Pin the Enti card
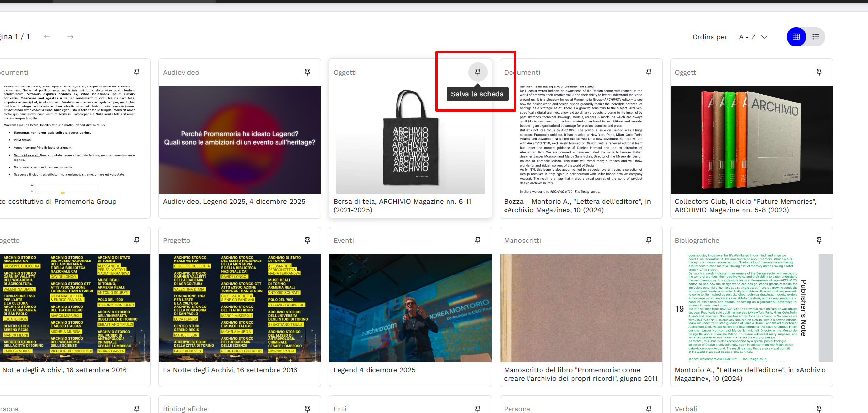This screenshot has height=413, width=868. point(478,409)
